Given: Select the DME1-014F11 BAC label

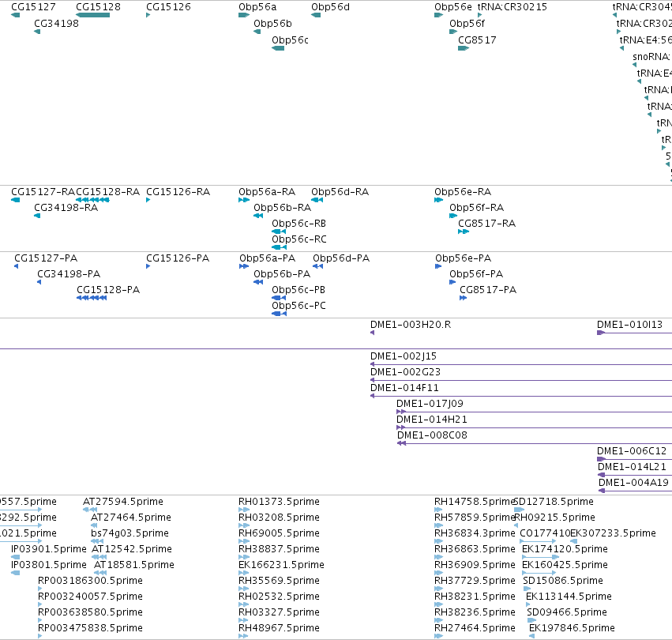Looking at the screenshot, I should click(404, 388).
